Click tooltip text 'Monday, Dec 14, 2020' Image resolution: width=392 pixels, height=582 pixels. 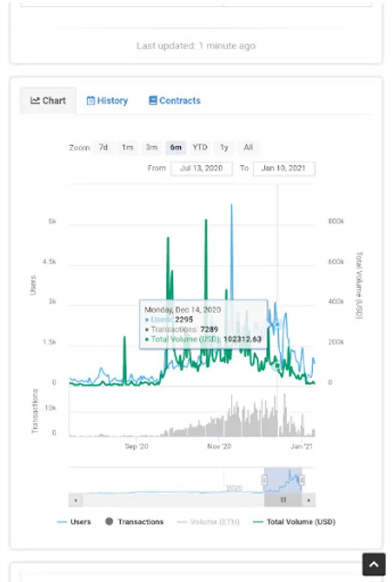pyautogui.click(x=182, y=310)
